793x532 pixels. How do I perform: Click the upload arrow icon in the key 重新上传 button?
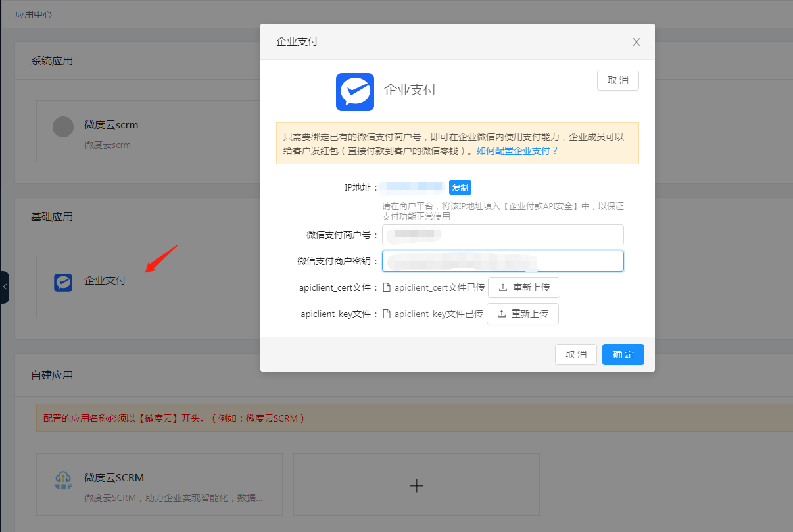coord(502,314)
